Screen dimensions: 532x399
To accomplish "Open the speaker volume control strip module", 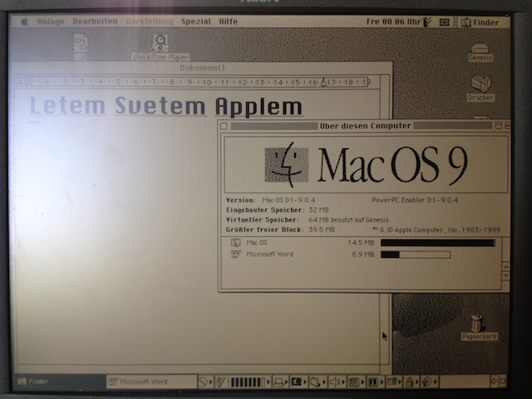I will click(336, 382).
